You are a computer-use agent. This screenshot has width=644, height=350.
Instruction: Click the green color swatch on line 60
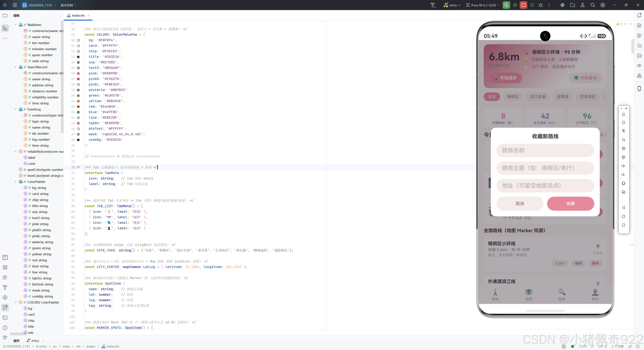click(78, 96)
